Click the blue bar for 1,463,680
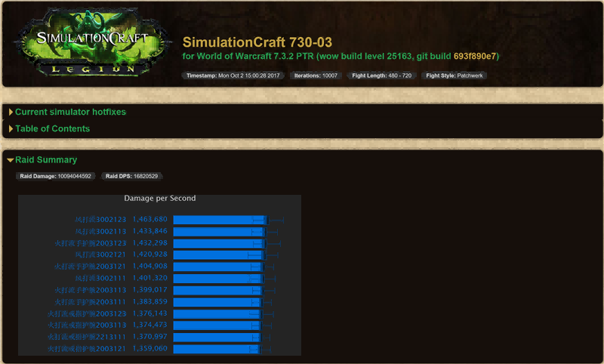The width and height of the screenshot is (604, 364). click(x=220, y=220)
